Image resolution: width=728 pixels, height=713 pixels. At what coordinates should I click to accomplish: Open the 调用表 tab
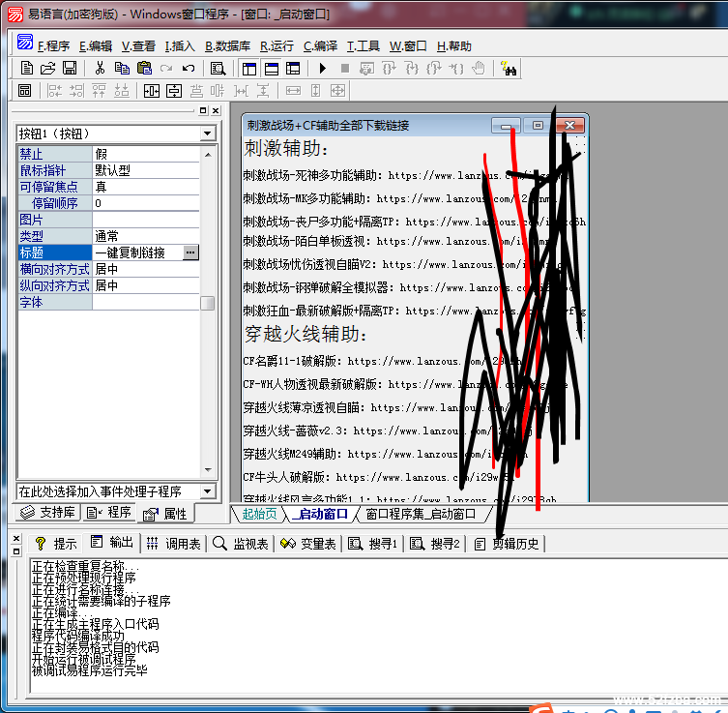[173, 543]
